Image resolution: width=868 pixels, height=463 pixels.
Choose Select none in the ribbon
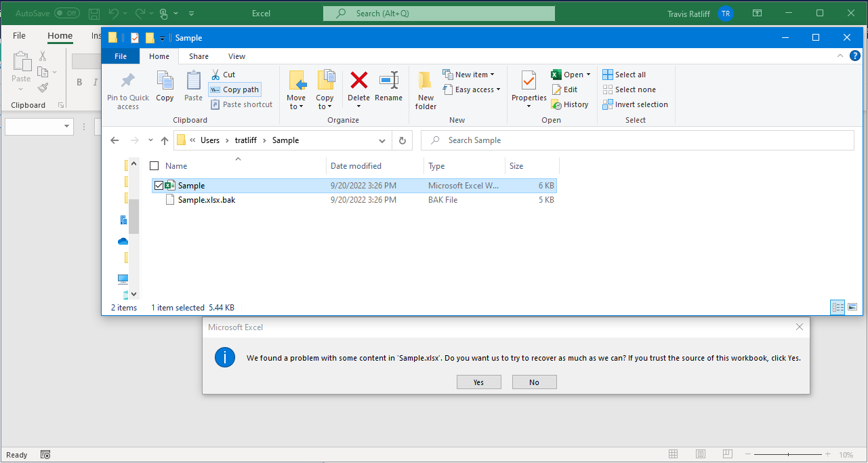[x=629, y=89]
